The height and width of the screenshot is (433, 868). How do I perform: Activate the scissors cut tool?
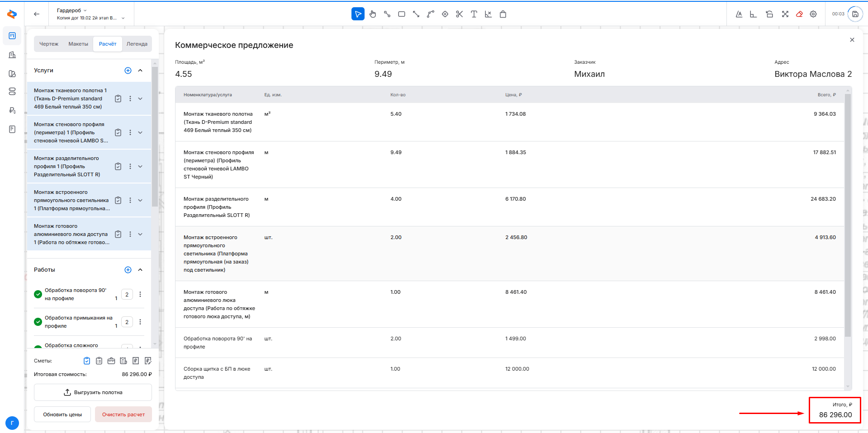point(459,14)
